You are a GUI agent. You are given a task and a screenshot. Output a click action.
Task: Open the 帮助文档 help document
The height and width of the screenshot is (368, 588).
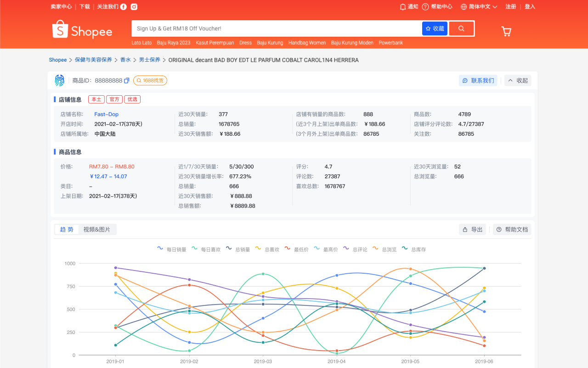(512, 230)
